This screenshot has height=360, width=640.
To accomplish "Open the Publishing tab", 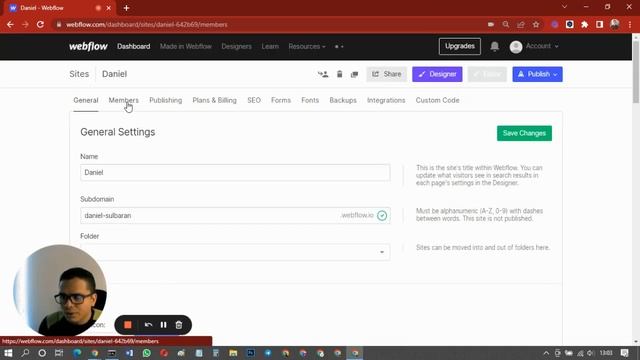I will point(166,100).
